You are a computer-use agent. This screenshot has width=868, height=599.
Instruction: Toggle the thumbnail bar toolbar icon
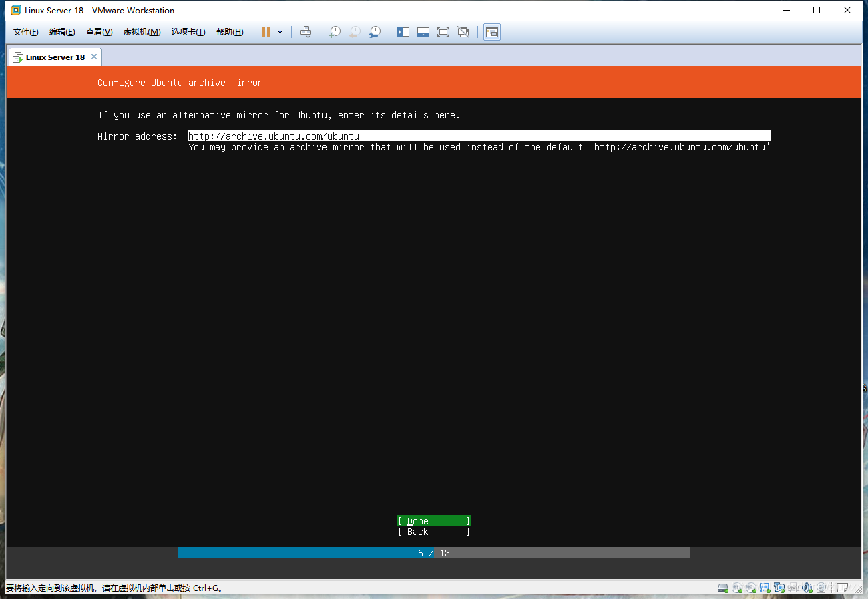click(423, 32)
